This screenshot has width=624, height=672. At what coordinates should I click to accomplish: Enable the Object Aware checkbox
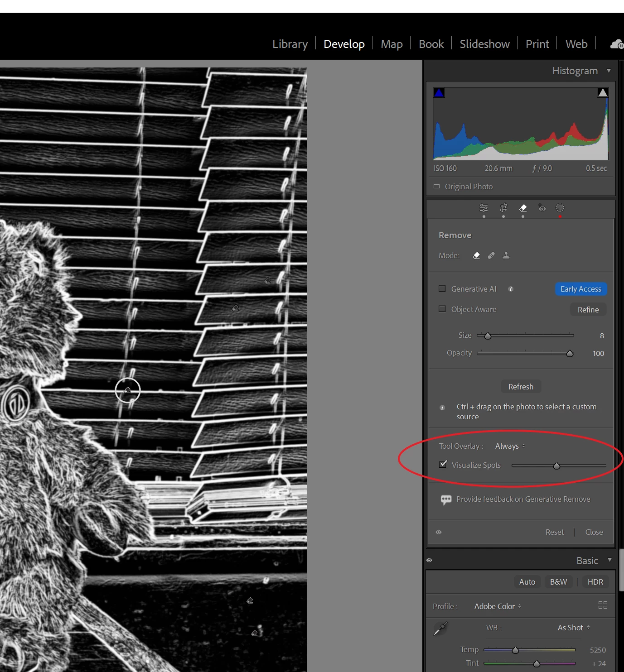pos(442,309)
